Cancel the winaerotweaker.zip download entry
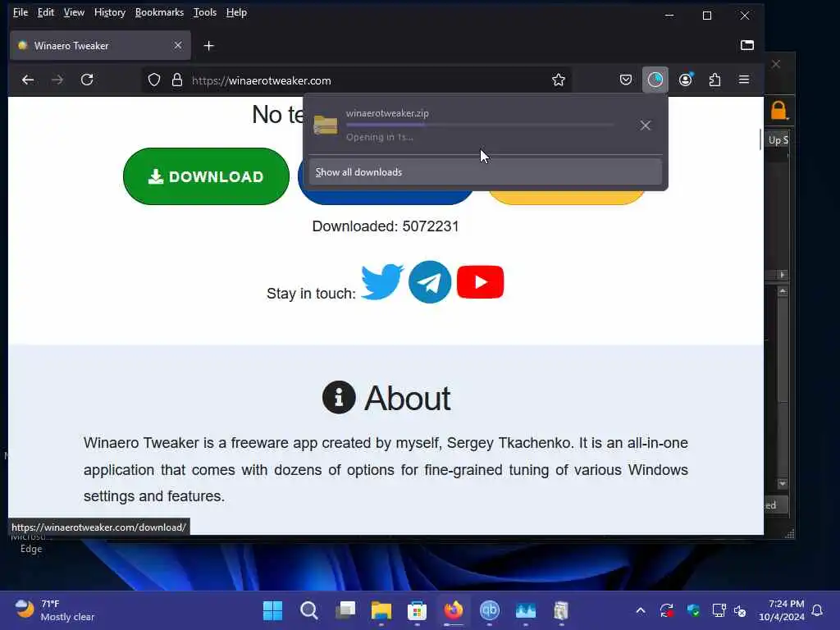This screenshot has width=840, height=630. pos(646,126)
